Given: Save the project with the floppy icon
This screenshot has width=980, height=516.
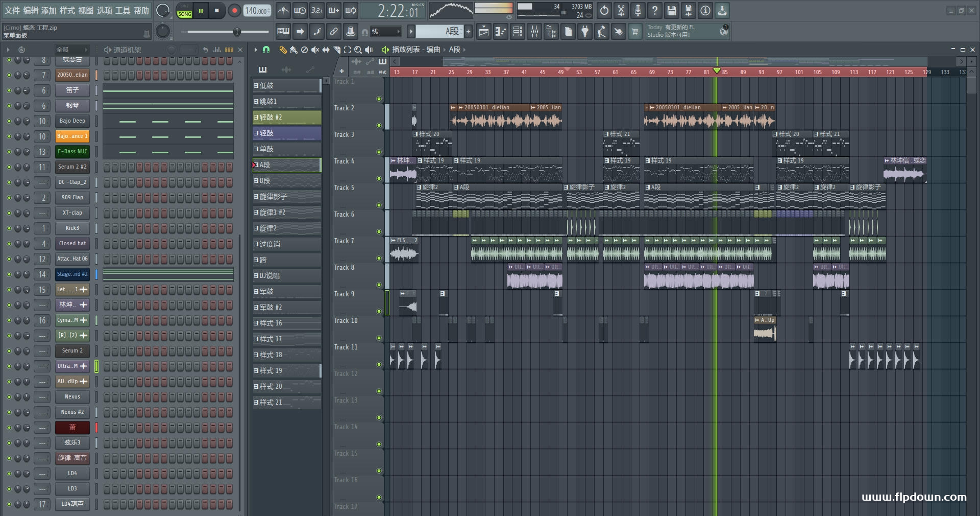Looking at the screenshot, I should [672, 10].
